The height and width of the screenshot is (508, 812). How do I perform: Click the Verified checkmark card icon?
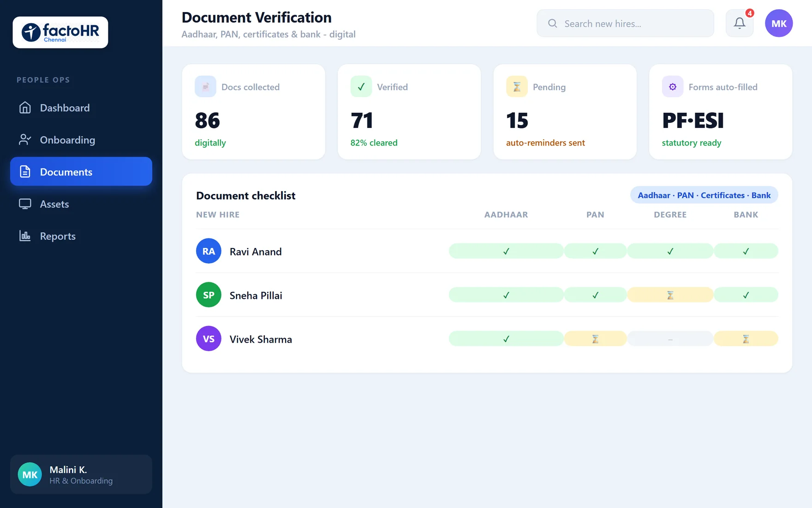click(x=361, y=86)
